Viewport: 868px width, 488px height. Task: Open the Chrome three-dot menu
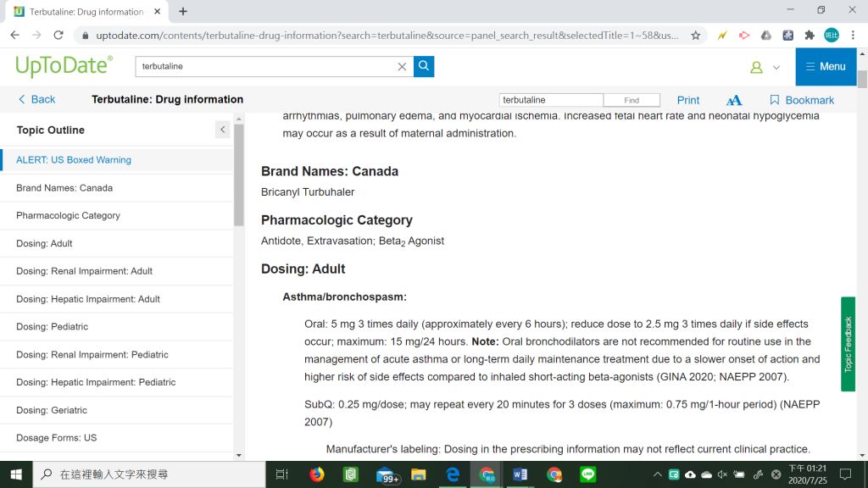[x=853, y=36]
